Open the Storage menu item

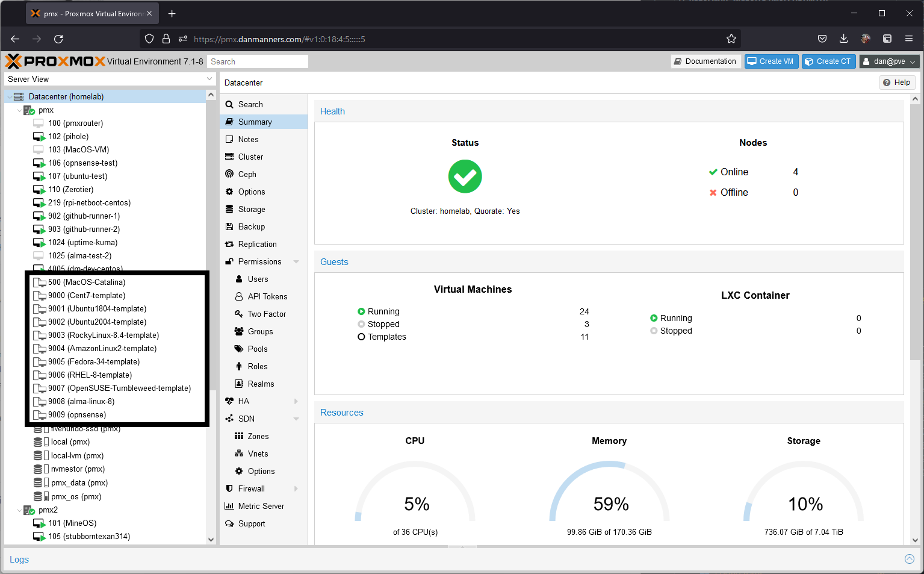click(264, 209)
